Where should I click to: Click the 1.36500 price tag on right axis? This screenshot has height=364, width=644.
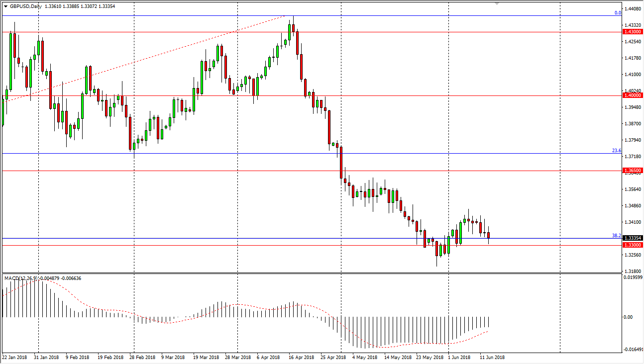(x=632, y=171)
